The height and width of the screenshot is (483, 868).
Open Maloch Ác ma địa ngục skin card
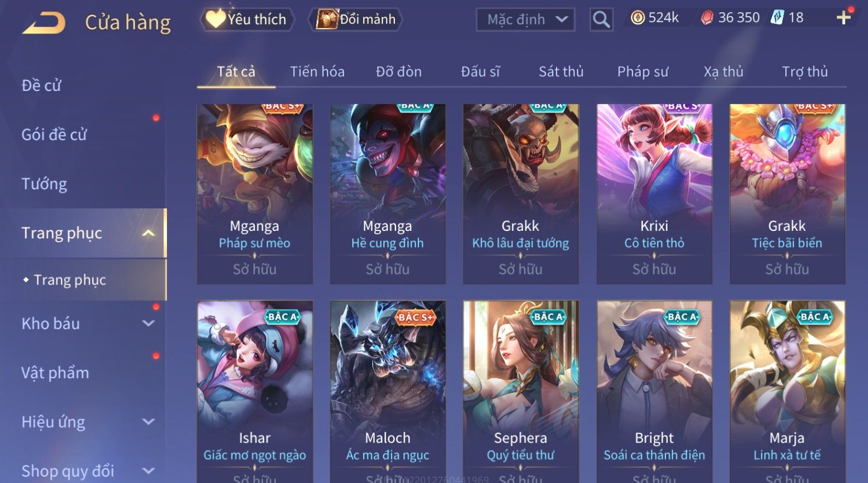click(x=387, y=391)
